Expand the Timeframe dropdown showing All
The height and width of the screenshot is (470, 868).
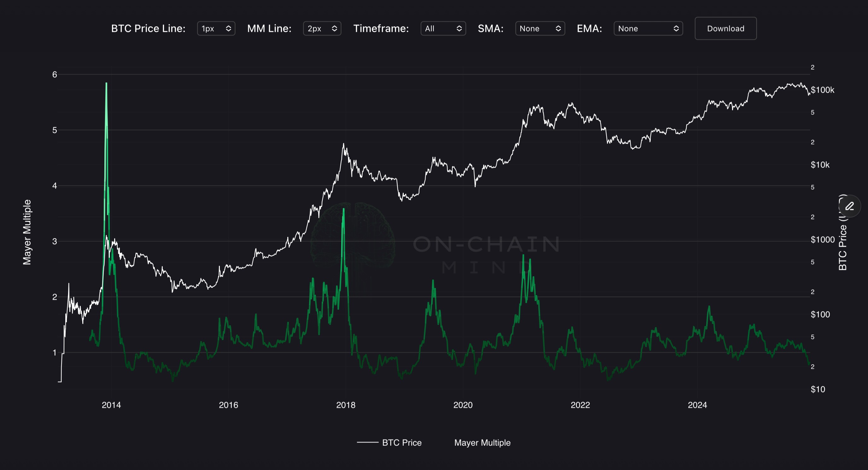[x=443, y=29]
